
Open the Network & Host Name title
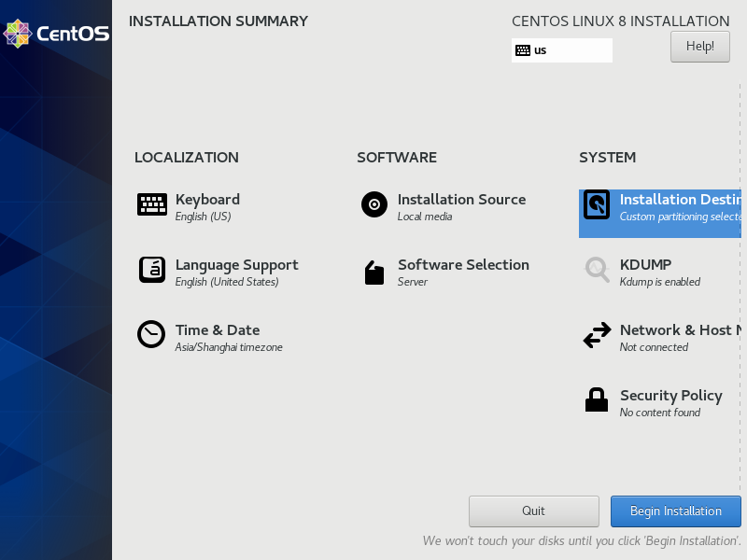(x=681, y=330)
